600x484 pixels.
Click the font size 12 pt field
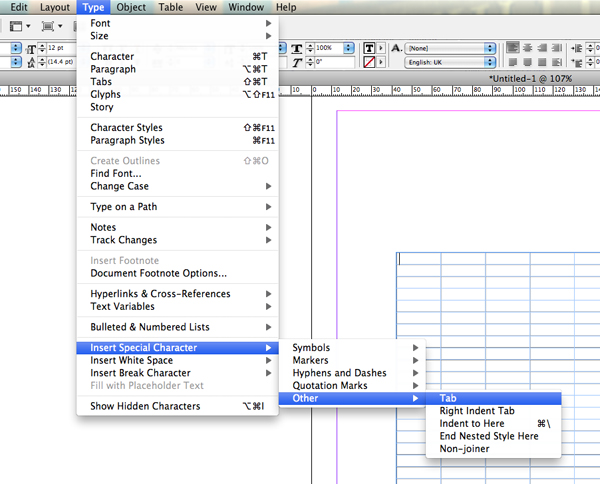pos(61,48)
